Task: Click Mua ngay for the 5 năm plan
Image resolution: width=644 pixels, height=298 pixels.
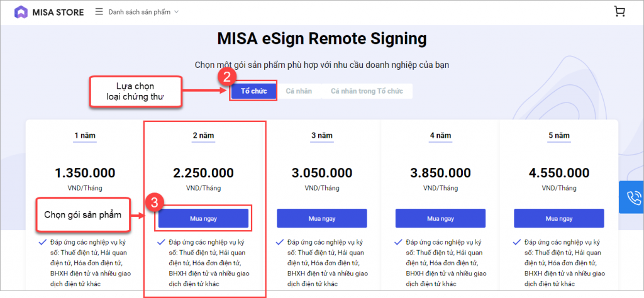Action: coord(559,218)
